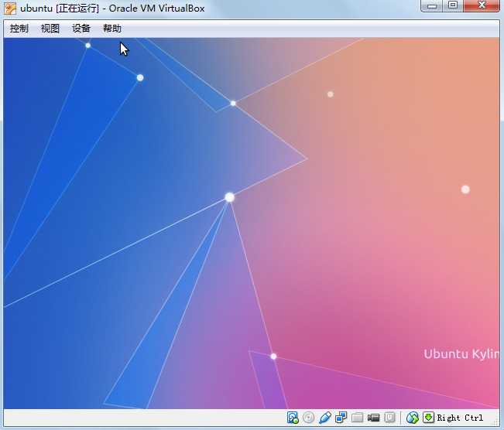Click the hard disk activity indicator icon
The image size is (504, 430).
(293, 418)
